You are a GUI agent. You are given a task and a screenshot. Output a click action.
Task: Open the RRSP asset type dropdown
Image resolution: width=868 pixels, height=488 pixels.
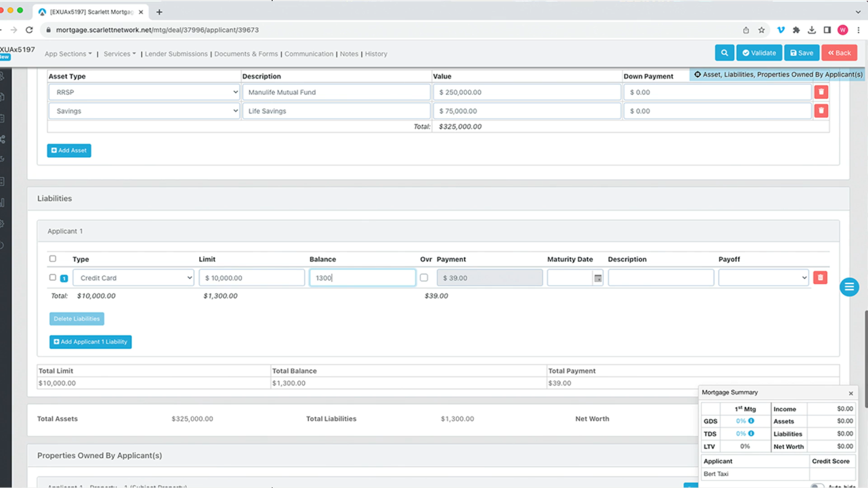click(144, 92)
